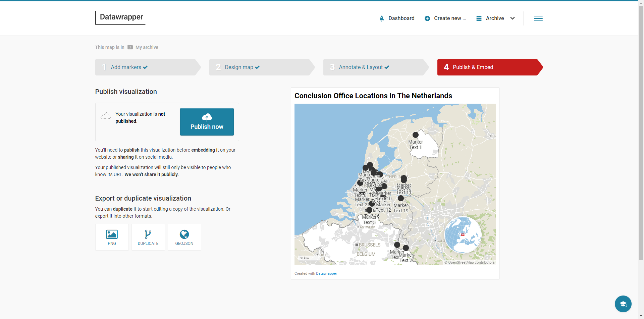Click the cloud upload icon on Publish now

point(207,117)
